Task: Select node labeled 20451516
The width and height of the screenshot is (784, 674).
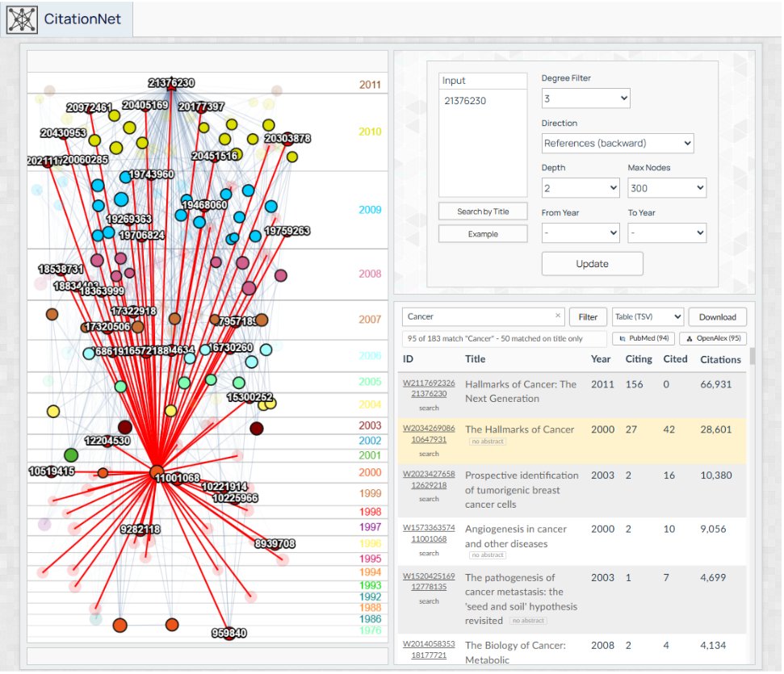Action: tap(215, 156)
